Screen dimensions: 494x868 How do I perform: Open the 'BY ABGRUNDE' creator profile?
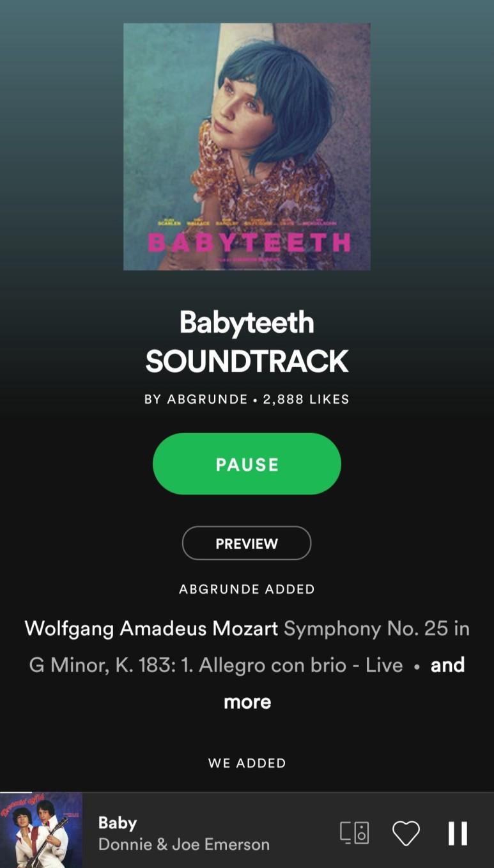click(x=196, y=399)
